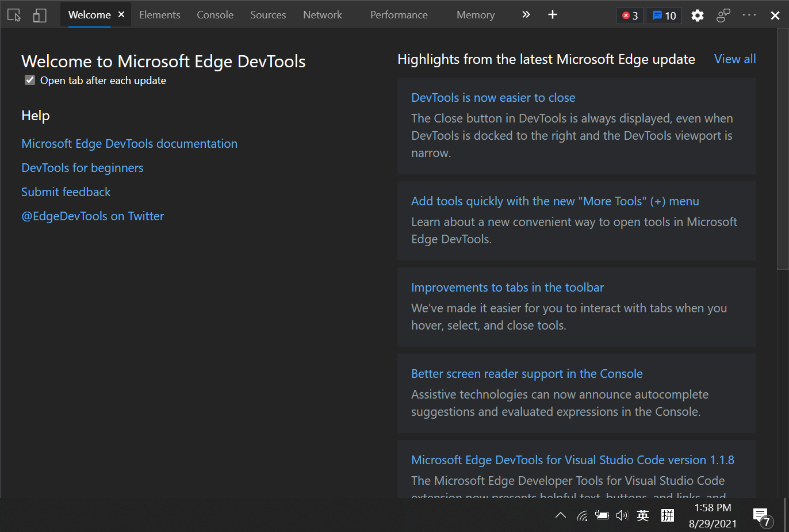The height and width of the screenshot is (532, 789).
Task: Click View all highlights link
Action: pos(735,59)
